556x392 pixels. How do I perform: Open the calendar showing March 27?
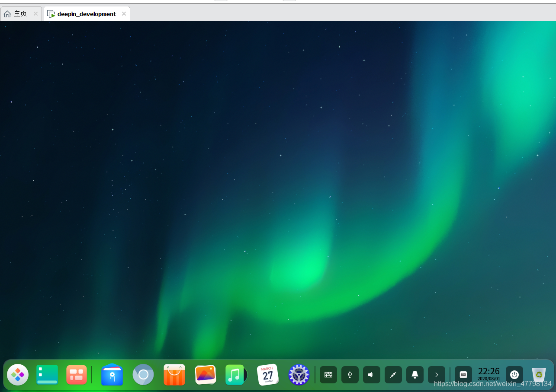point(268,375)
